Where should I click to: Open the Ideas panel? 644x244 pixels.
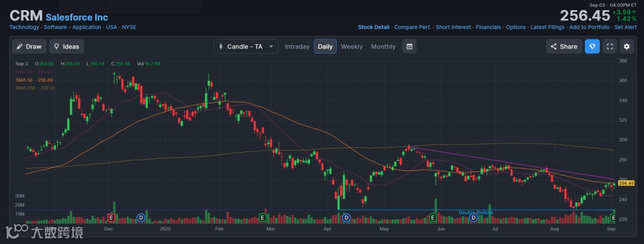pos(67,47)
